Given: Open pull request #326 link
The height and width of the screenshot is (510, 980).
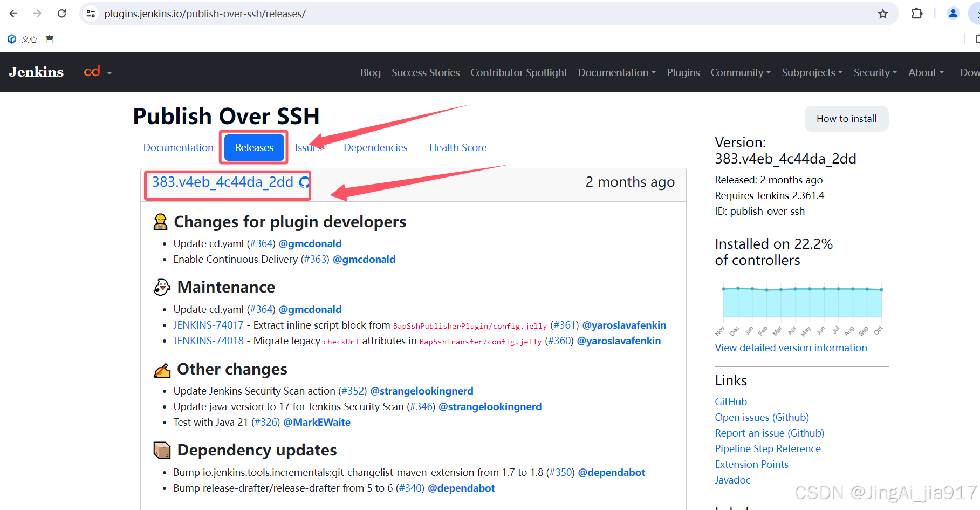Looking at the screenshot, I should 266,422.
